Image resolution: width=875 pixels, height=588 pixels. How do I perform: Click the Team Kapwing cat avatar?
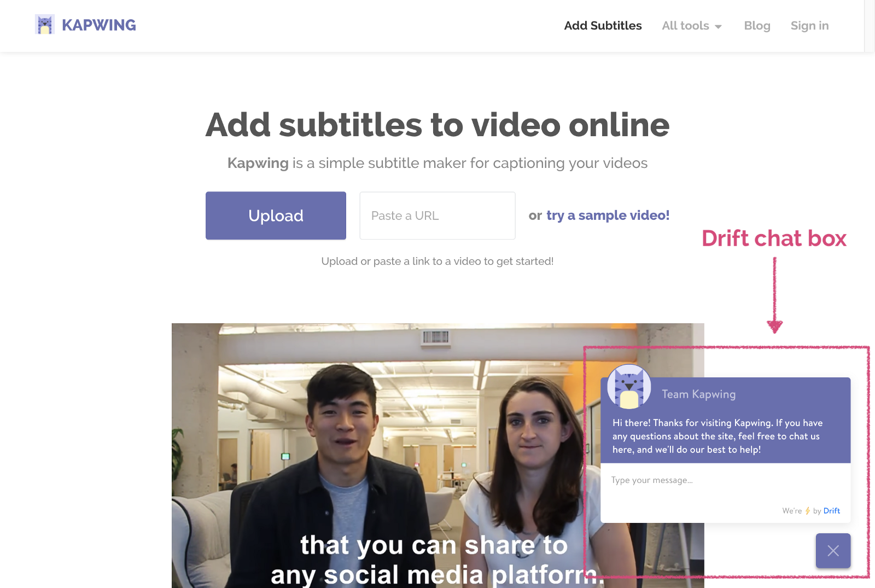tap(629, 387)
